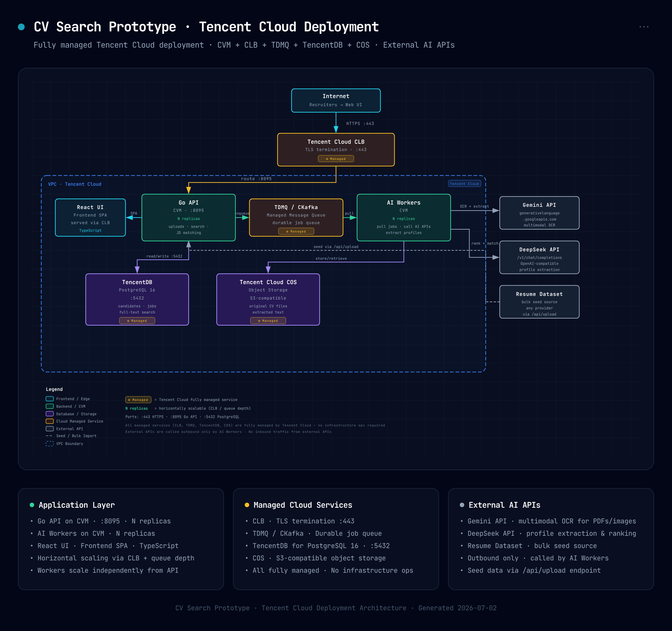Select the React UI node
This screenshot has height=631, width=672.
coord(90,217)
